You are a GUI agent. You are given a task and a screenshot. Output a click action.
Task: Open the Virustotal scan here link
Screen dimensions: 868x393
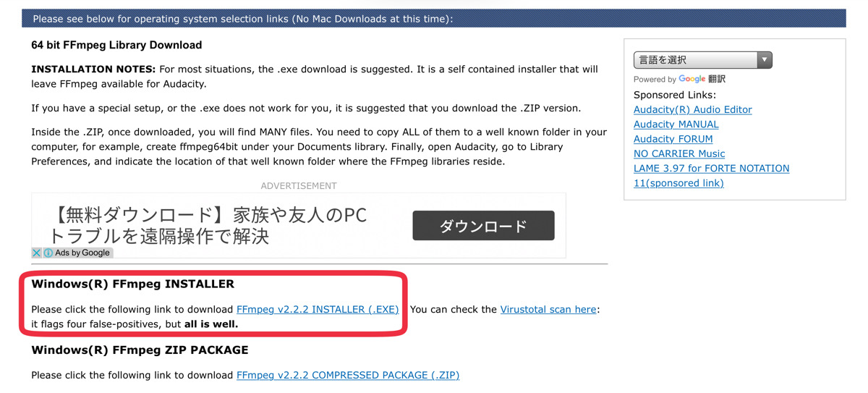click(548, 309)
